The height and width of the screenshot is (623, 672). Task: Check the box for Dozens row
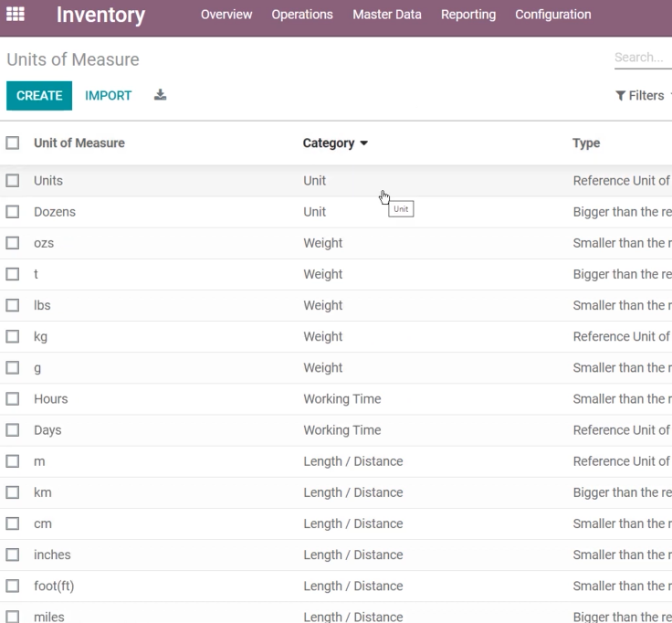(13, 212)
